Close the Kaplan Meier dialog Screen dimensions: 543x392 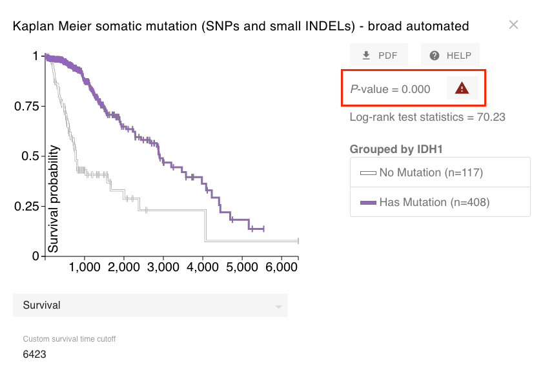point(513,25)
